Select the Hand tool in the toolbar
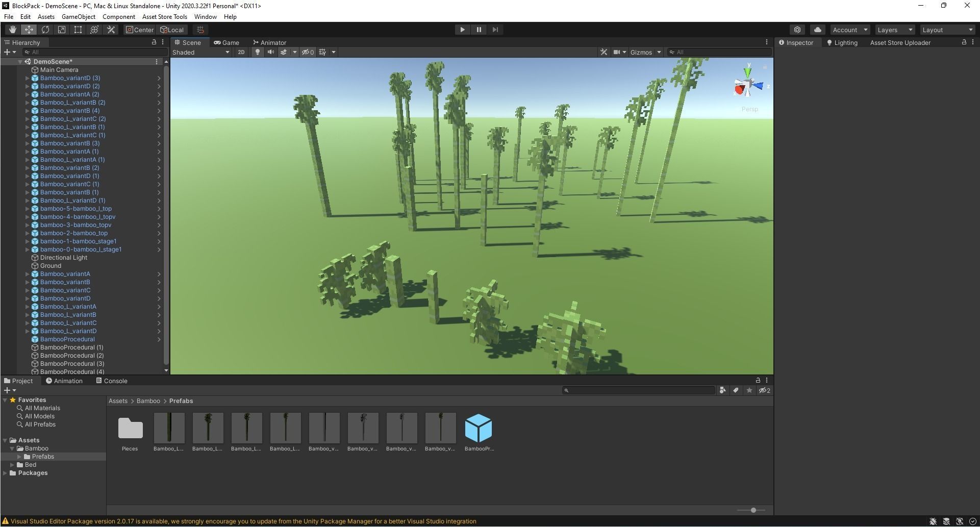 13,30
